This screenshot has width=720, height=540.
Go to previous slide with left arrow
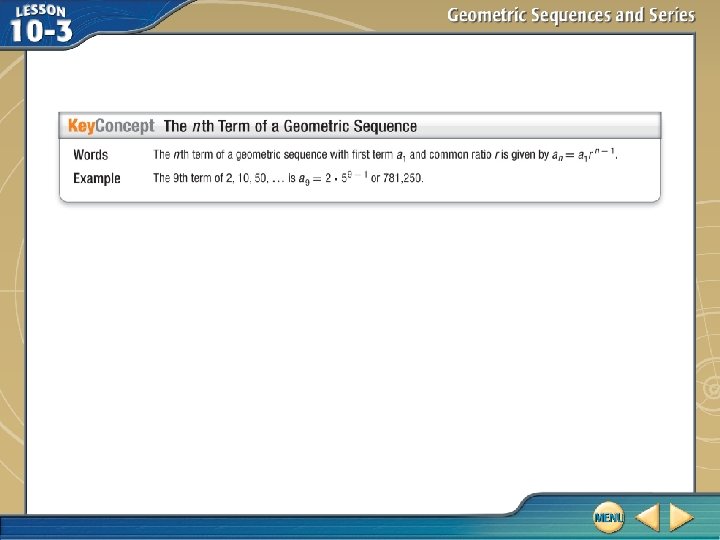(x=647, y=518)
